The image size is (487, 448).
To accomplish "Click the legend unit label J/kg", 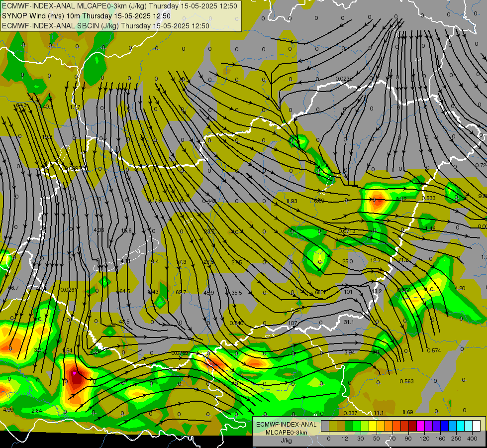I will click(287, 440).
